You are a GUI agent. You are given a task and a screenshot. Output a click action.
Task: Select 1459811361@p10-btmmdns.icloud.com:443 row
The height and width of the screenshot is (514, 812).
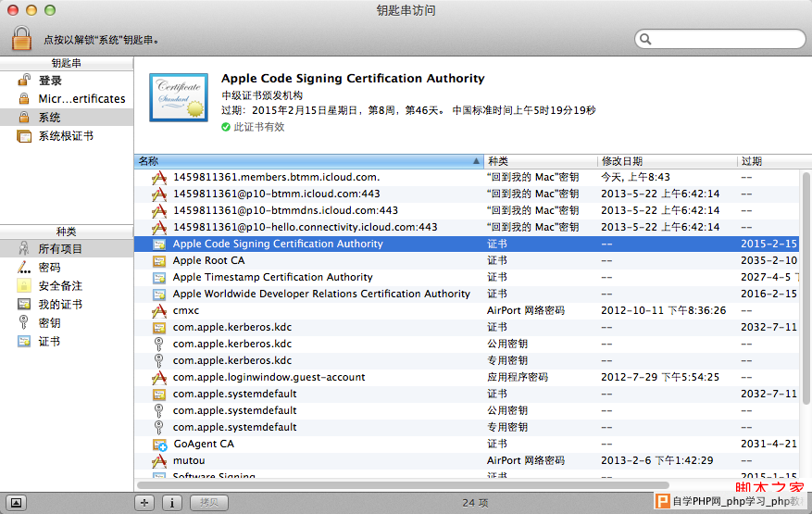tap(466, 210)
